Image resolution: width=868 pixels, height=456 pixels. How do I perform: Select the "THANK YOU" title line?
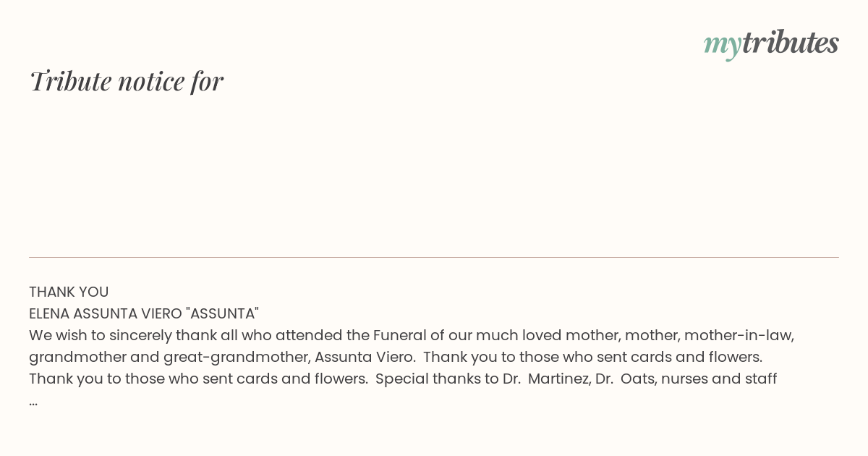[x=69, y=292]
